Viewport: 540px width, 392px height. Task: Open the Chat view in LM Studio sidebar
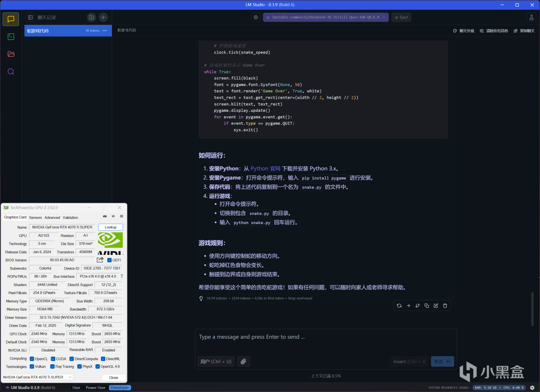coord(11,19)
